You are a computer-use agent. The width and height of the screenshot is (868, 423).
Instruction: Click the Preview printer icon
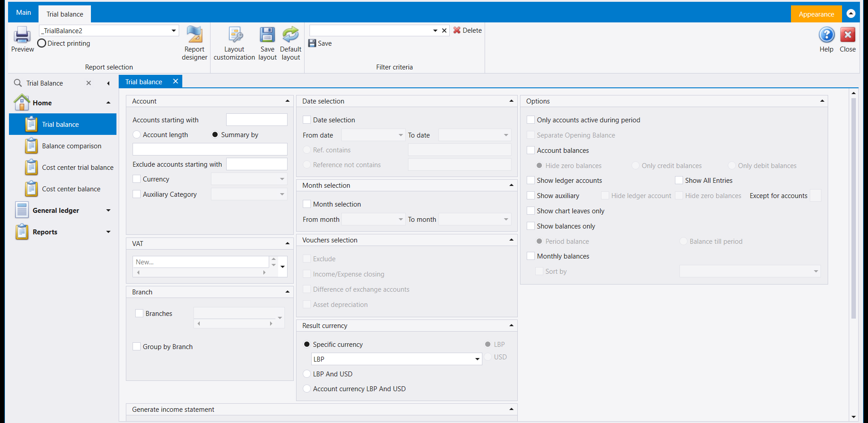tap(22, 35)
